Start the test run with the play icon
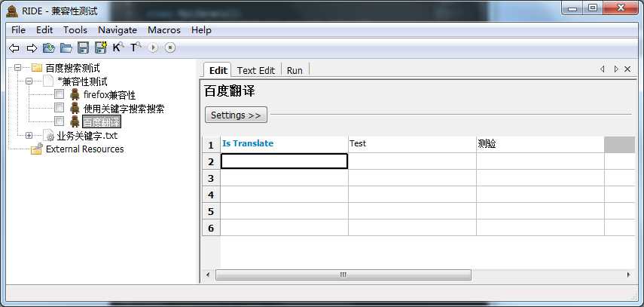The image size is (644, 307). (x=153, y=48)
